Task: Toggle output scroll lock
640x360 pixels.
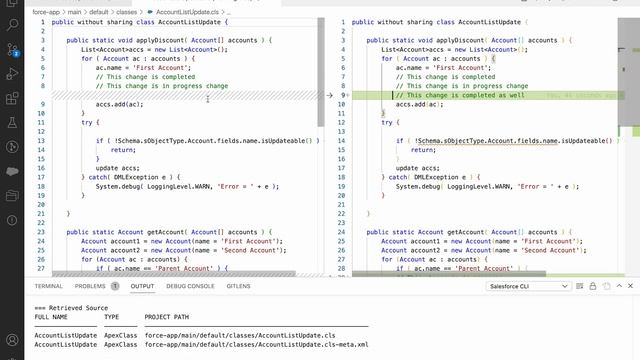Action: pos(593,286)
